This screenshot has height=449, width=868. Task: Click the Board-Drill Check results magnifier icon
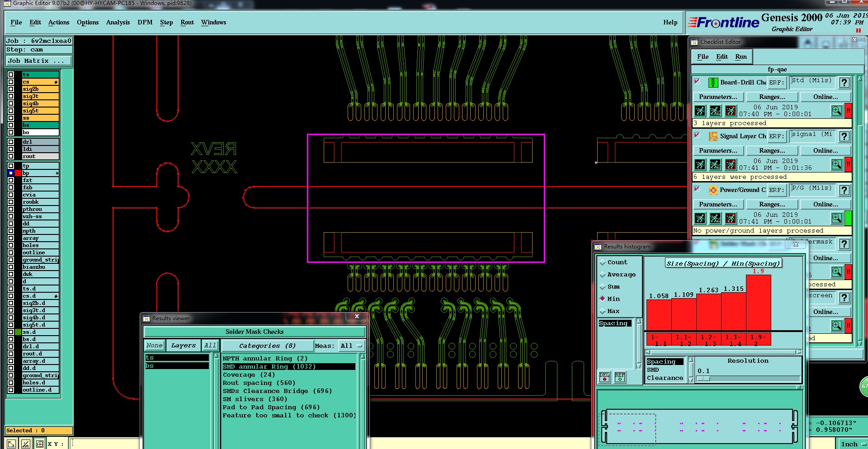836,111
